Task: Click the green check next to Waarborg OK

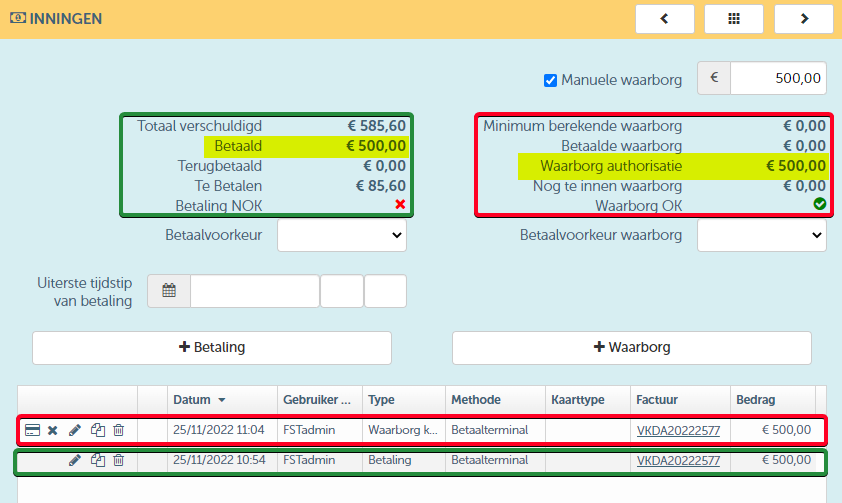Action: point(819,204)
